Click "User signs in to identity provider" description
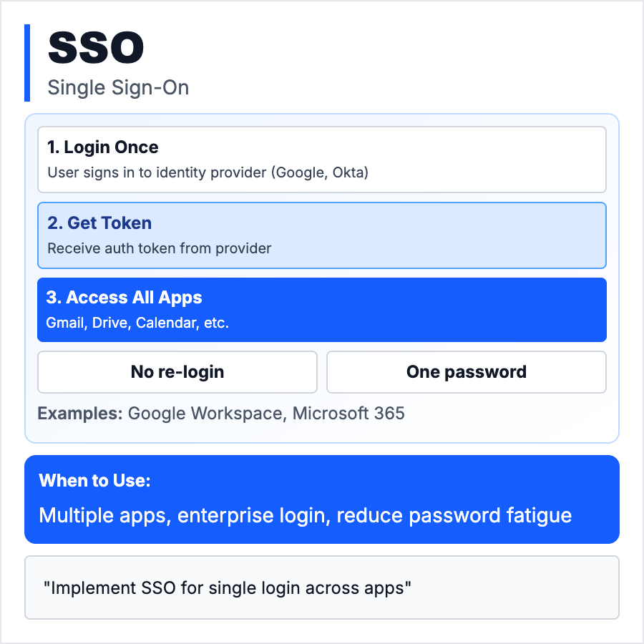Screen dimensions: 644x644 (208, 172)
